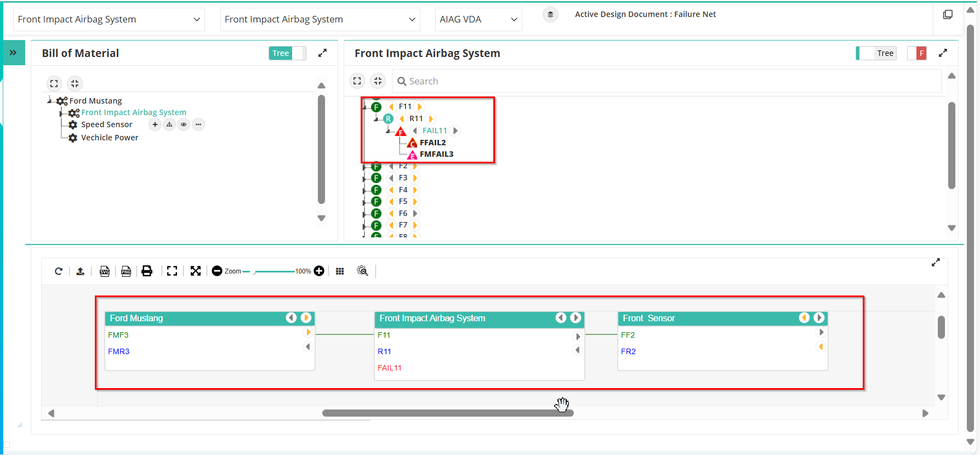Click right arrow next to FAIL11
980x455 pixels.
tap(455, 130)
